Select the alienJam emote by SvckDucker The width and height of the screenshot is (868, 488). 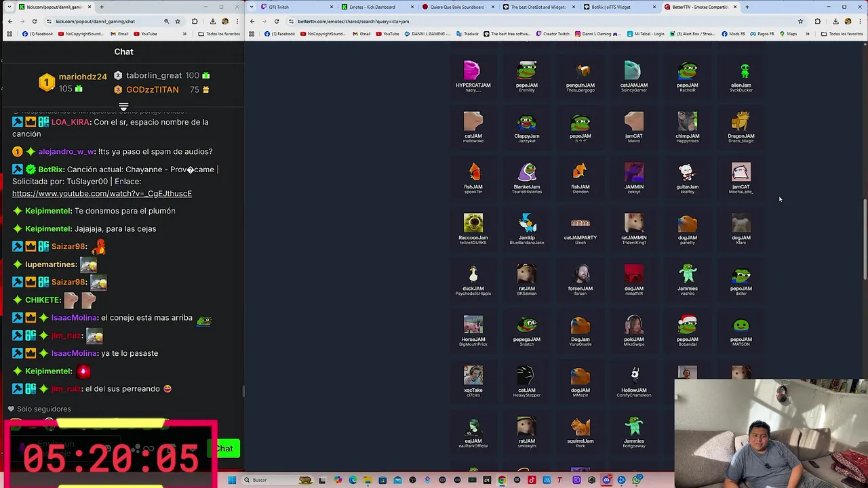coord(741,76)
